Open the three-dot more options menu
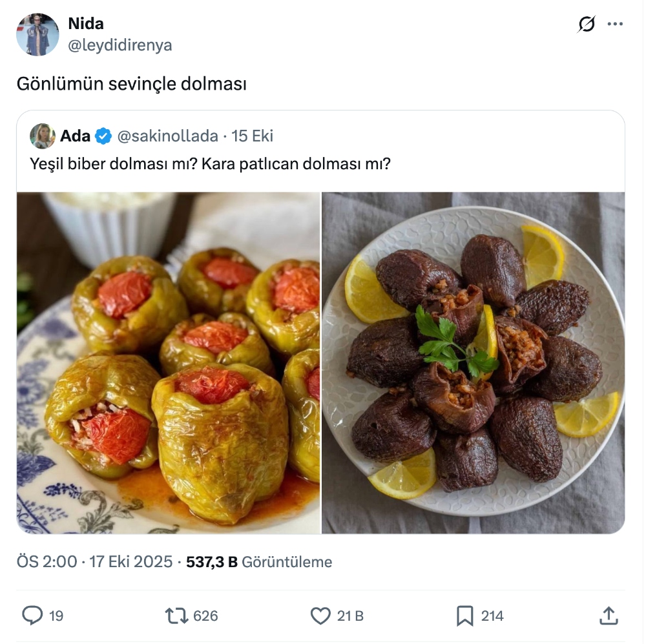This screenshot has height=644, width=646. (x=615, y=25)
